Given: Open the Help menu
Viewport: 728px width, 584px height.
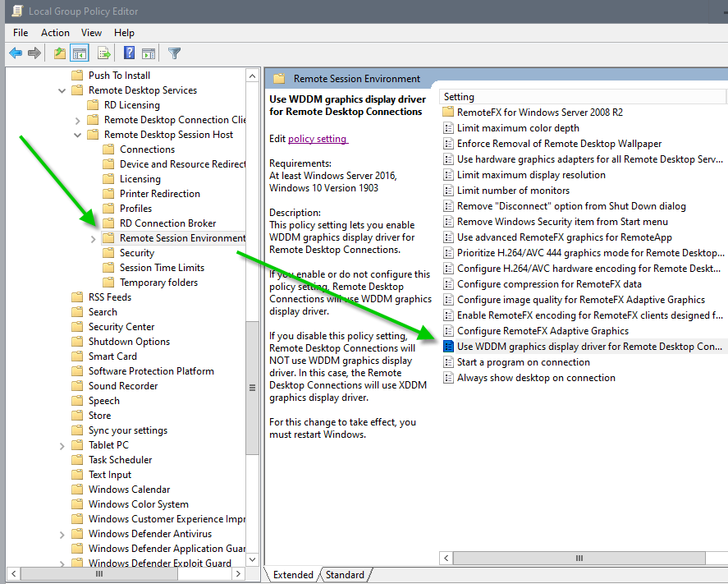Looking at the screenshot, I should point(124,33).
